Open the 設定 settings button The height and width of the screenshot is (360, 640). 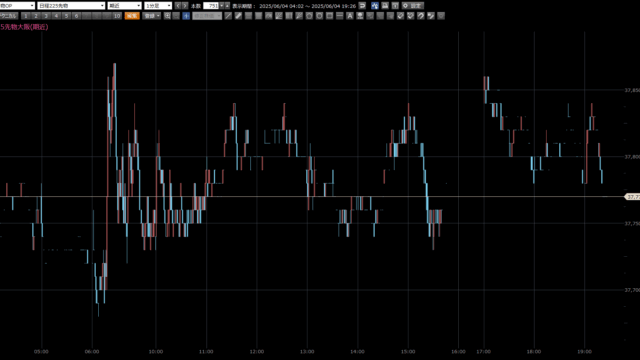point(413,6)
